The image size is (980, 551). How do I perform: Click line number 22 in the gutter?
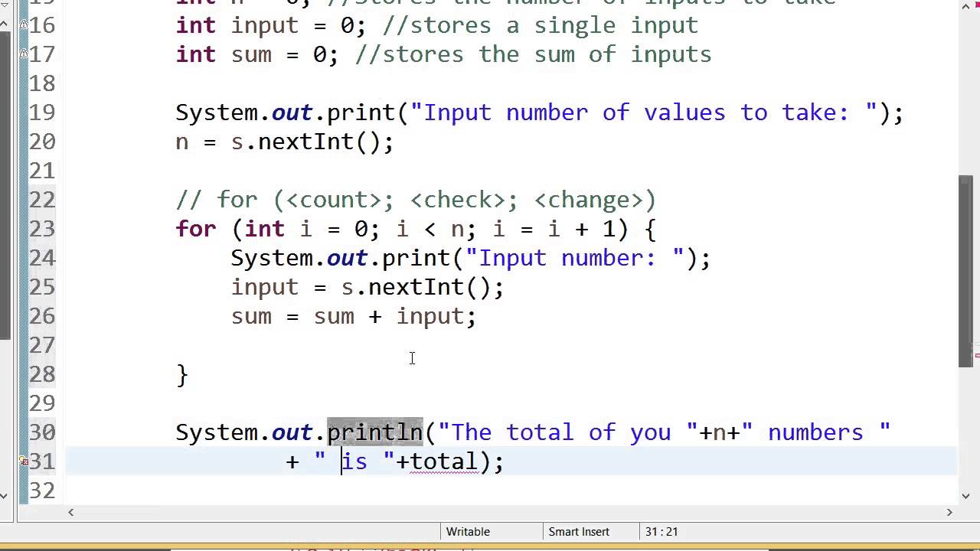point(42,200)
